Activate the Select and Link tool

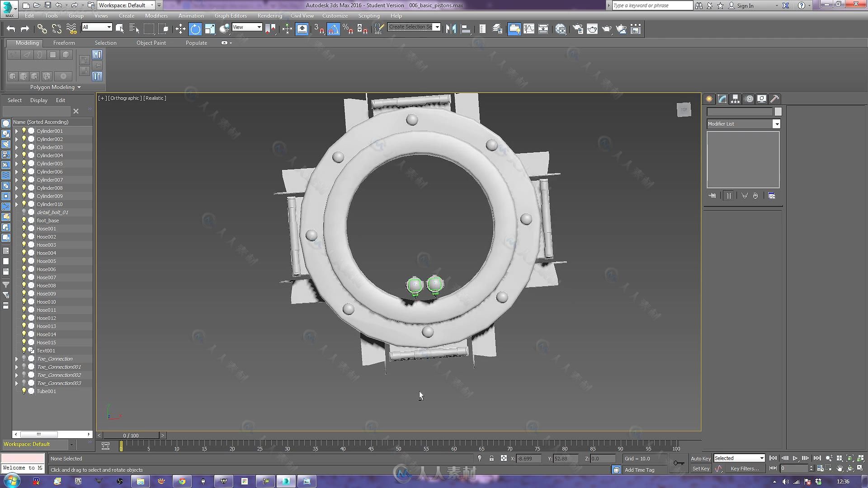coord(42,29)
